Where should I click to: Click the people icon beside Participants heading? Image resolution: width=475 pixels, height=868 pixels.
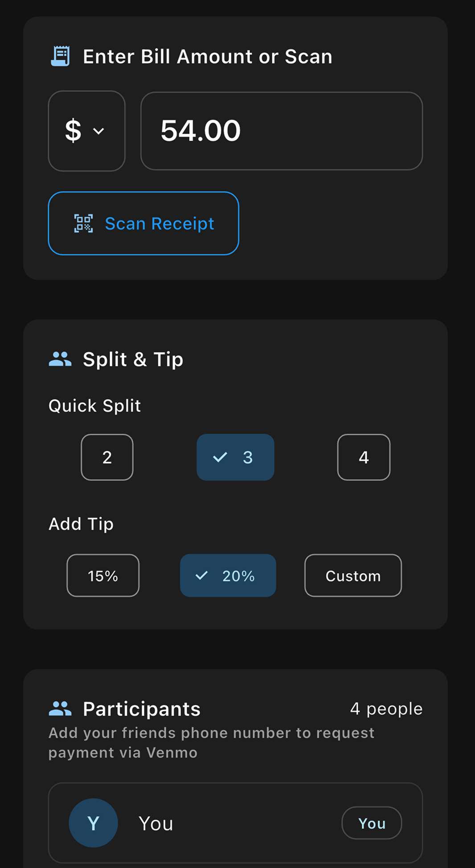point(60,708)
